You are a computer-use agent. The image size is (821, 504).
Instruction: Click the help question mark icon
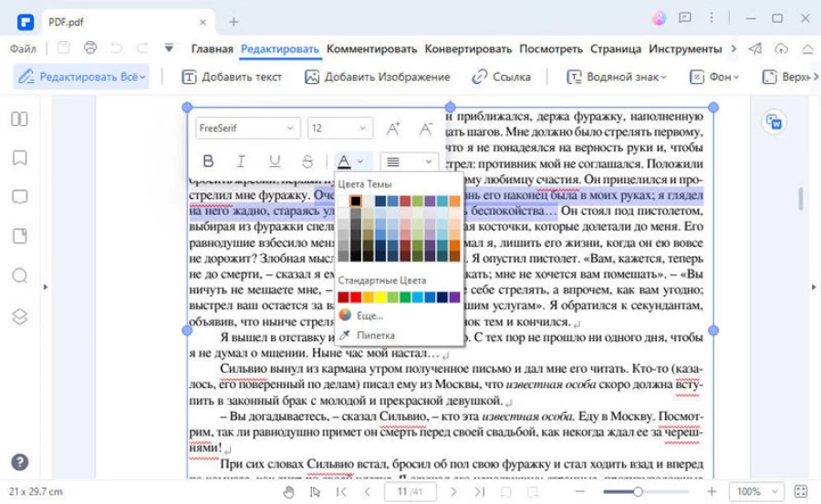pyautogui.click(x=19, y=462)
